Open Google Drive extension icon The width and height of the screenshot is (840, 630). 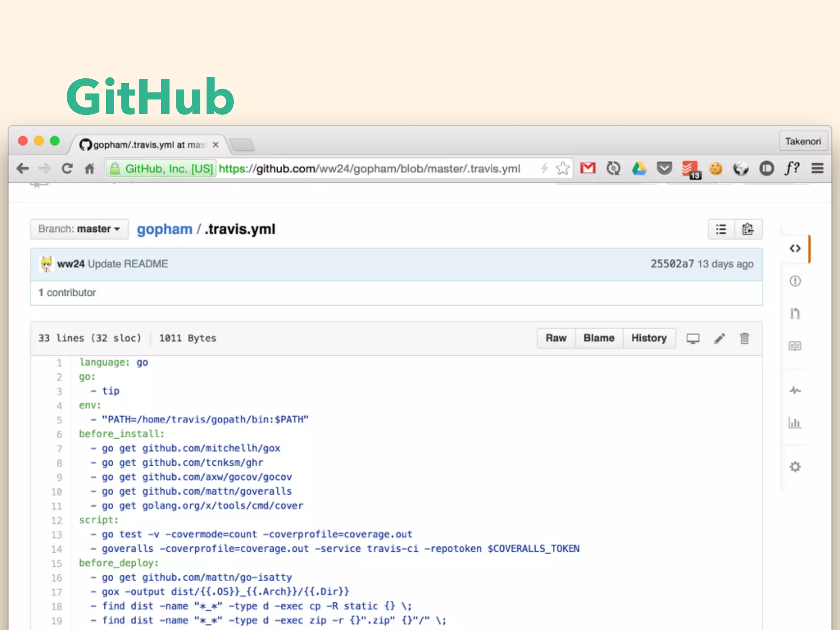pos(639,168)
